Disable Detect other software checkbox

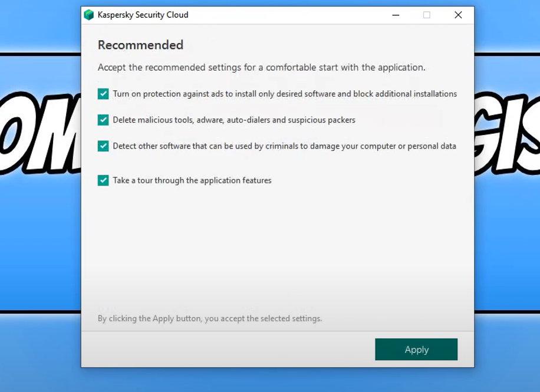click(103, 146)
